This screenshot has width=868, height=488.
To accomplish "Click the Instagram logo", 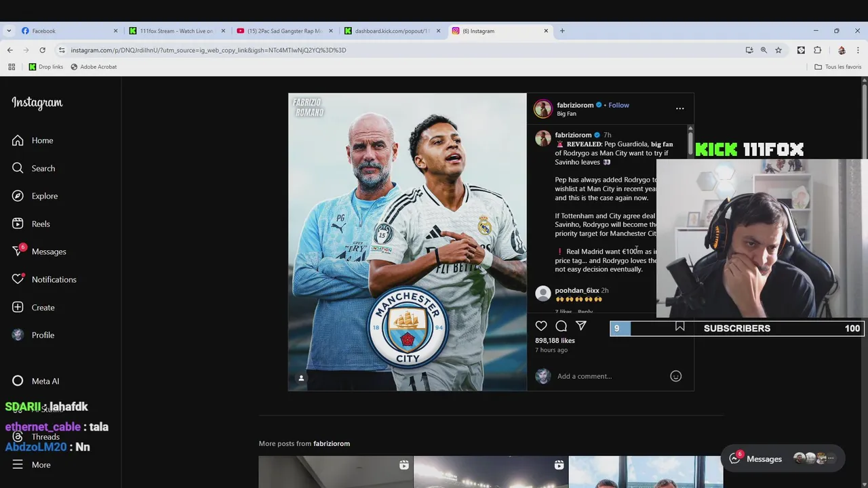I will 37,103.
